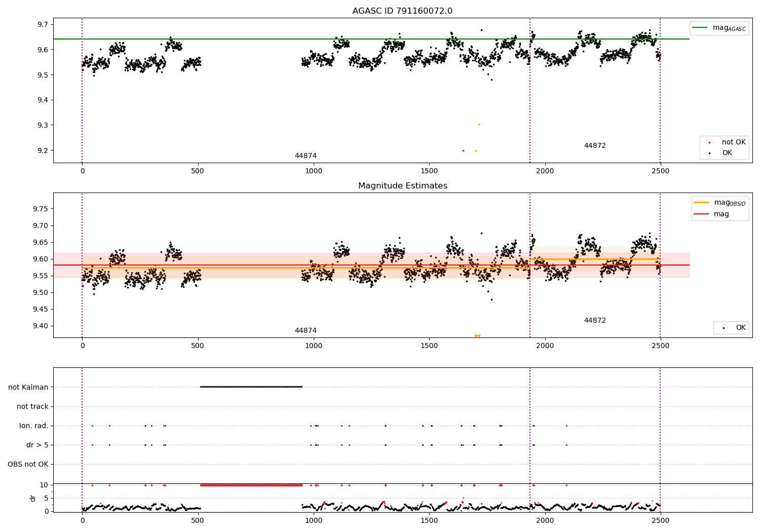Click the 'not Kalman' axis label

tap(28, 387)
